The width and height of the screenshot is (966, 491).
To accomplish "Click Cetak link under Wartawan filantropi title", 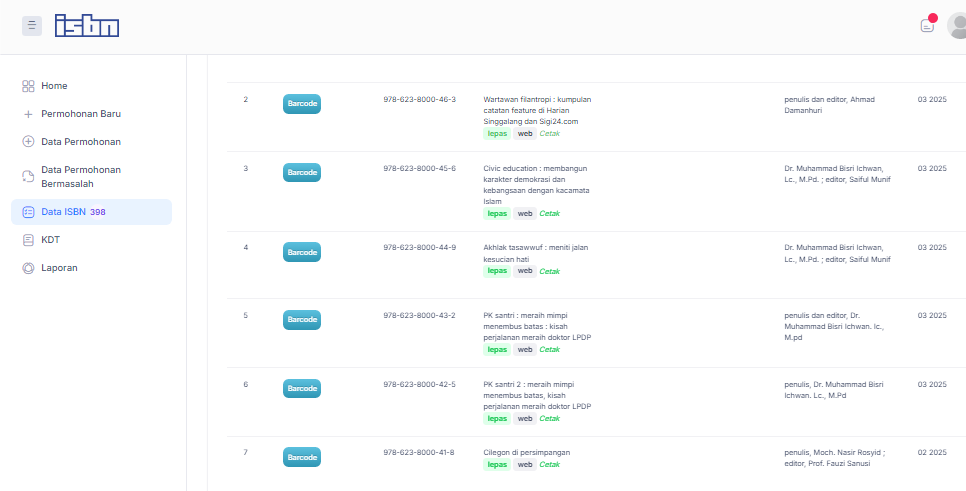I will [x=549, y=133].
